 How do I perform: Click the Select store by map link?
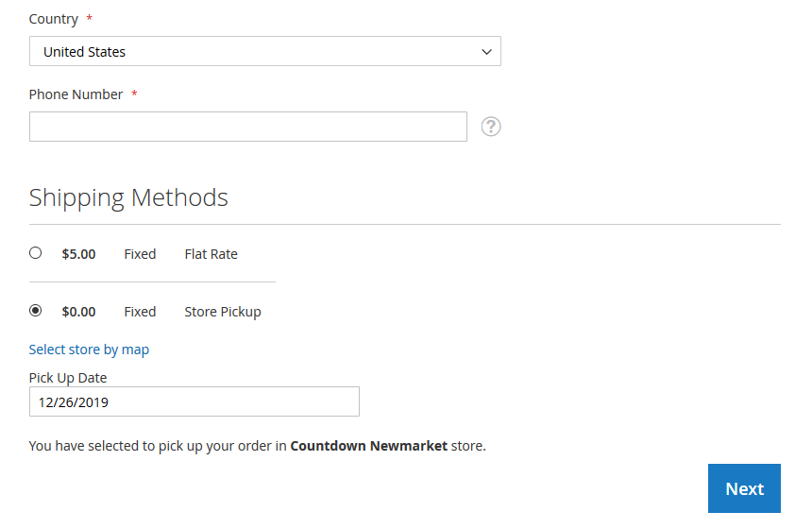[x=89, y=350]
